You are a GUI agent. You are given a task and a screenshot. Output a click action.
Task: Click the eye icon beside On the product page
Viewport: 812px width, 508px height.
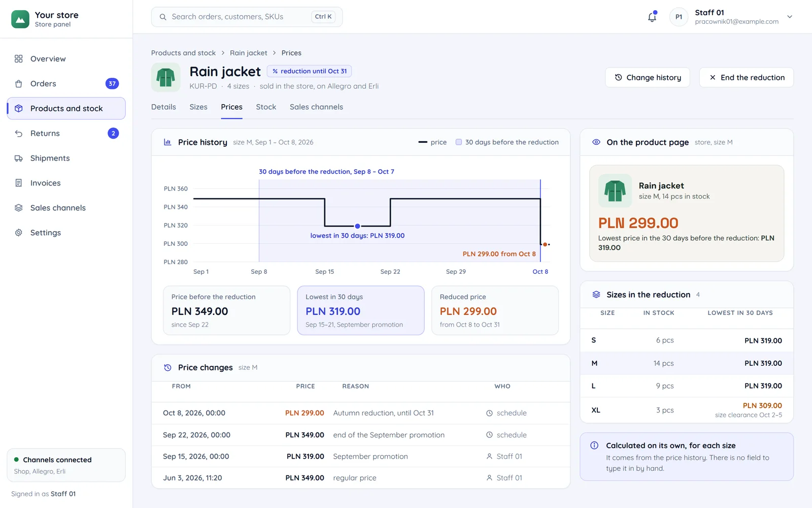[596, 142]
